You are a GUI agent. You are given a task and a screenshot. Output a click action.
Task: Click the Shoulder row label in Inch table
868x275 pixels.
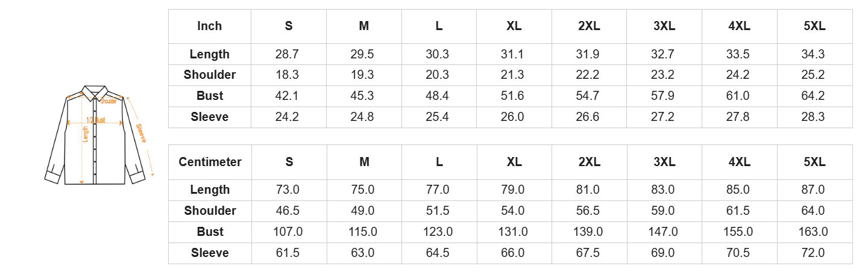coord(210,75)
